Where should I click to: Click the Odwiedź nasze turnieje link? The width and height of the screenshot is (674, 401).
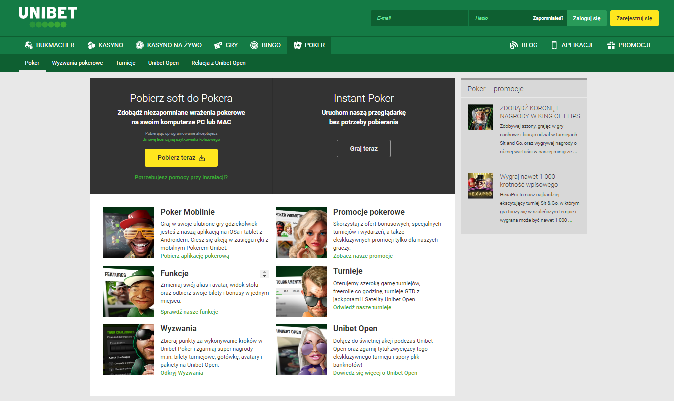pos(362,307)
